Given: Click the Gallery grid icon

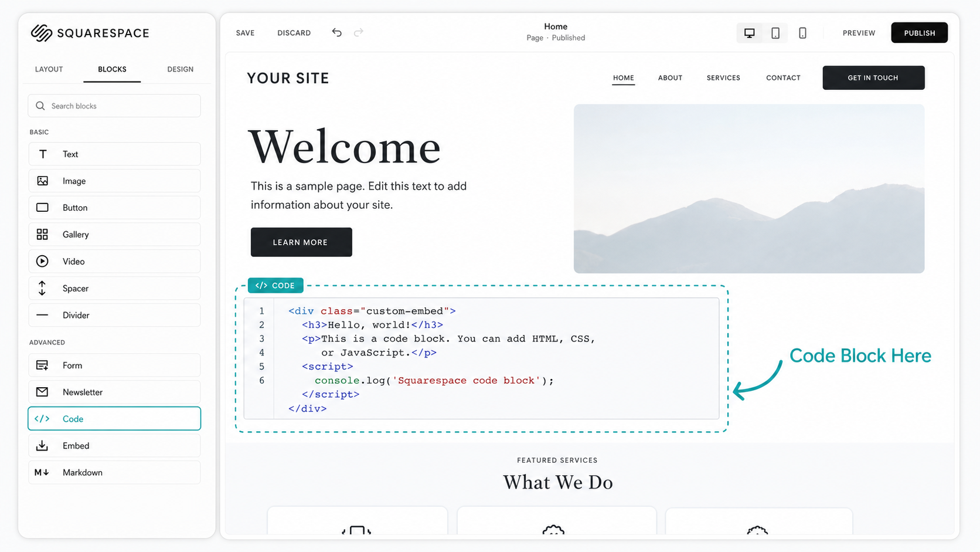Looking at the screenshot, I should (x=42, y=234).
